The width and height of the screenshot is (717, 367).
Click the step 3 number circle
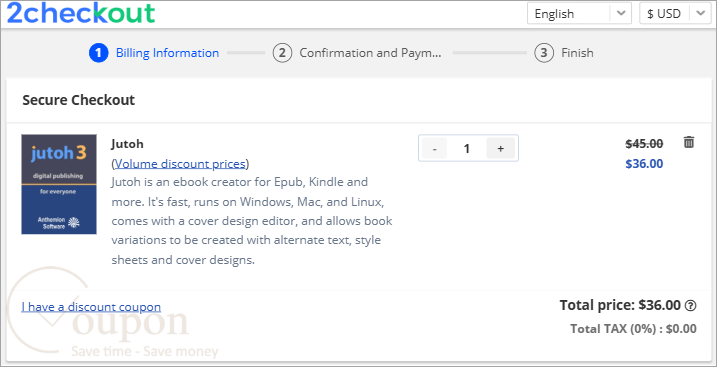pyautogui.click(x=544, y=53)
